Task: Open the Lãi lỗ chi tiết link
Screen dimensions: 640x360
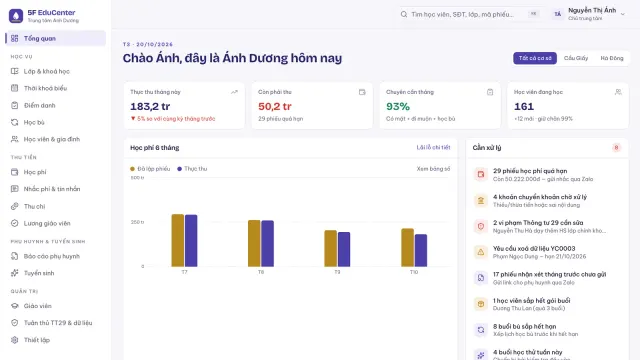Action: click(x=433, y=147)
